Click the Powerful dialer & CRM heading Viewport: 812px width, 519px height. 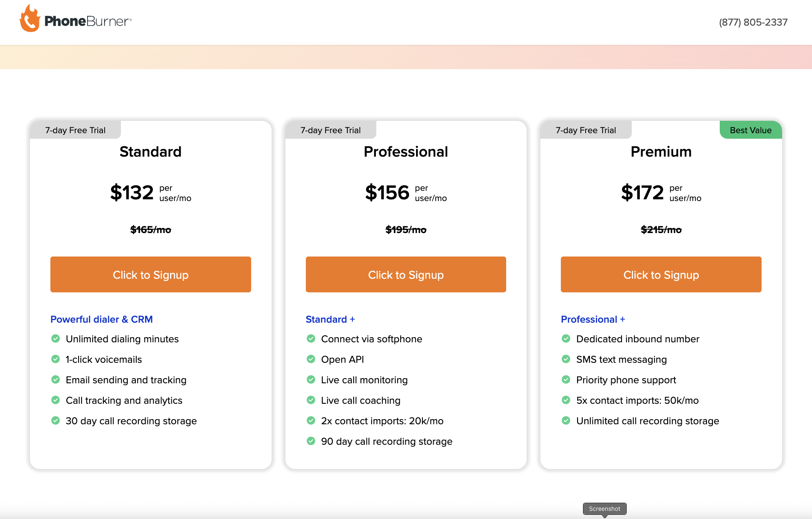[102, 319]
